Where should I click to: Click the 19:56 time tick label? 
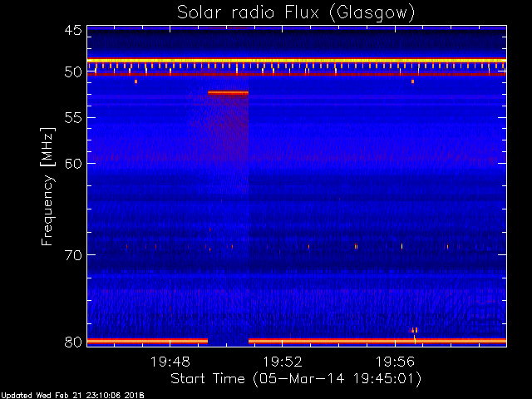pos(395,362)
